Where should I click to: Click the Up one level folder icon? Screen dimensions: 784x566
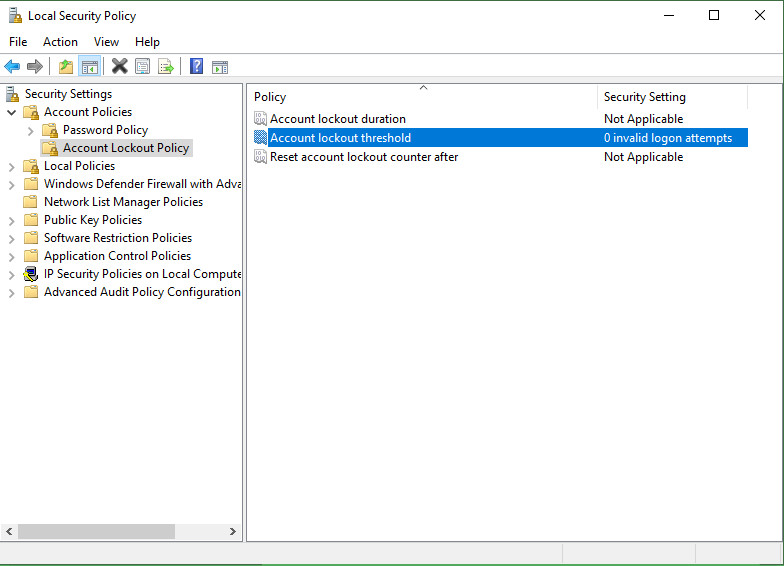coord(66,66)
